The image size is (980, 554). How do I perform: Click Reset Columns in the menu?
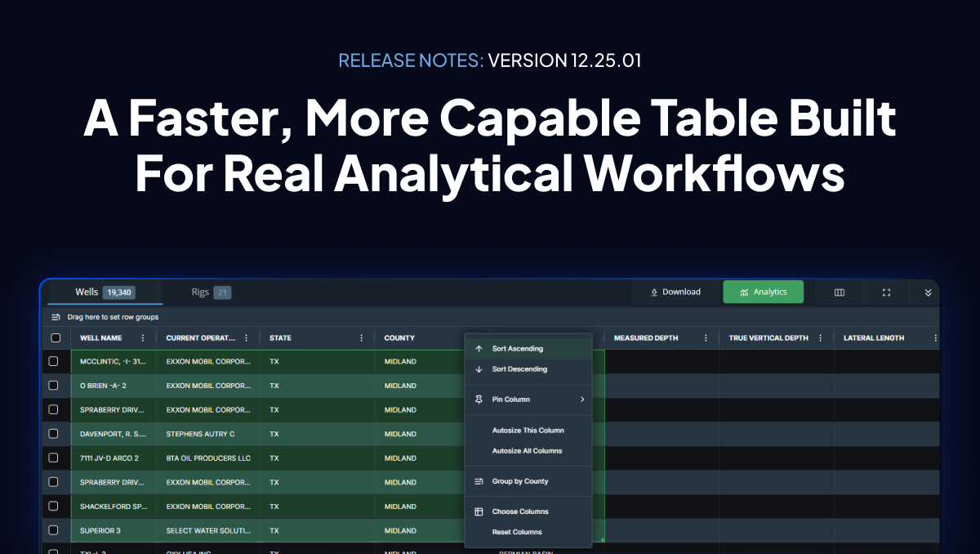[x=517, y=531]
